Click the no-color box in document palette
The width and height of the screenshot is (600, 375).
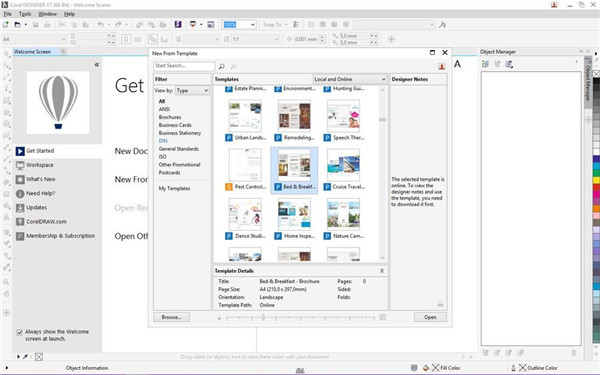coord(39,357)
